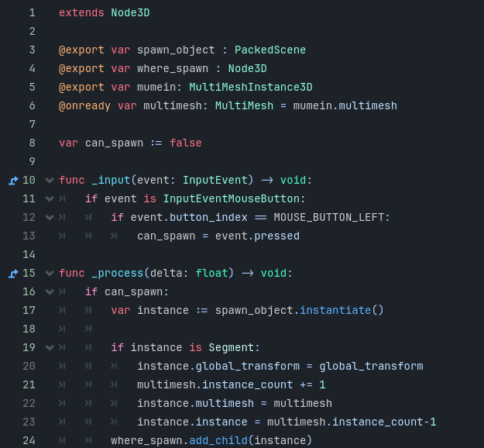This screenshot has width=484, height=448.
Task: Click the instantiate() method call
Action: click(342, 311)
